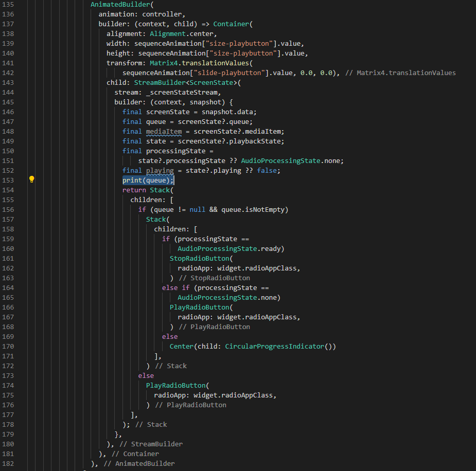This screenshot has height=471, width=476.
Task: Click screenState?.playbackState on line 149
Action: click(229, 141)
